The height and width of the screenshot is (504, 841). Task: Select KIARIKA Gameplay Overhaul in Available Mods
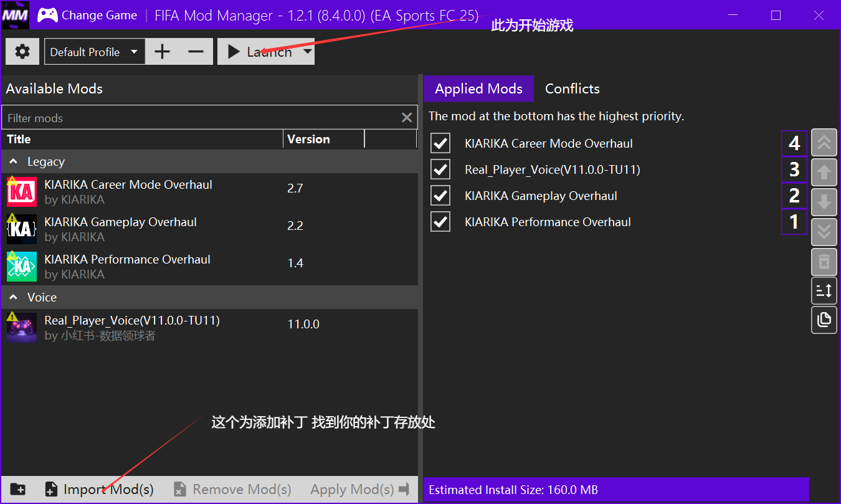[x=209, y=229]
